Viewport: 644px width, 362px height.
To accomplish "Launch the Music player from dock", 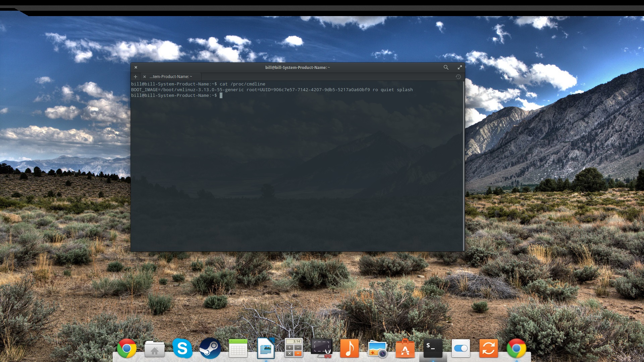I will (349, 349).
